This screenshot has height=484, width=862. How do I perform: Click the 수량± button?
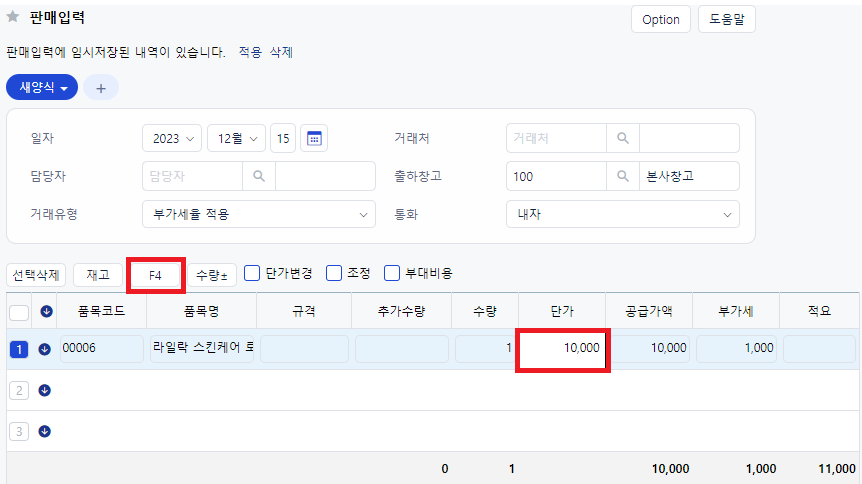[212, 274]
